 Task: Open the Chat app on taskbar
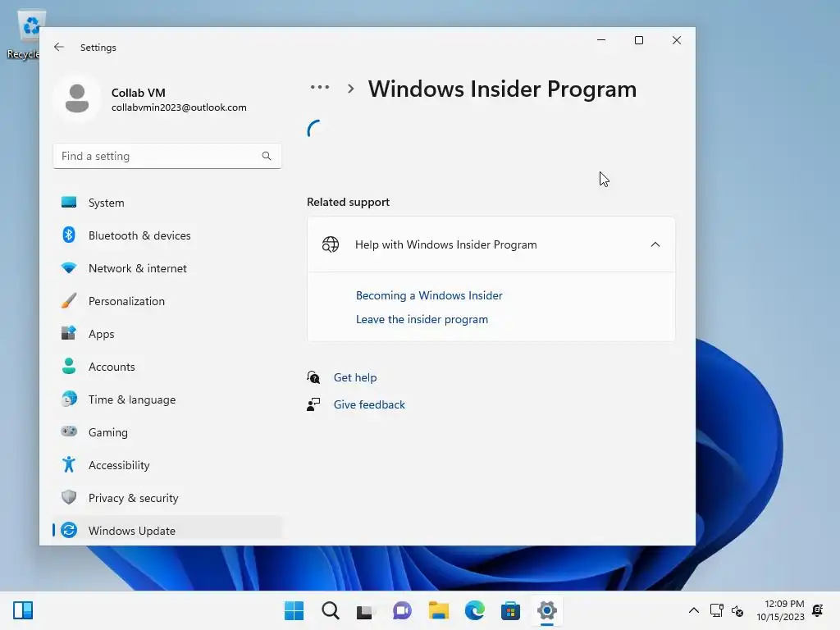click(x=402, y=610)
